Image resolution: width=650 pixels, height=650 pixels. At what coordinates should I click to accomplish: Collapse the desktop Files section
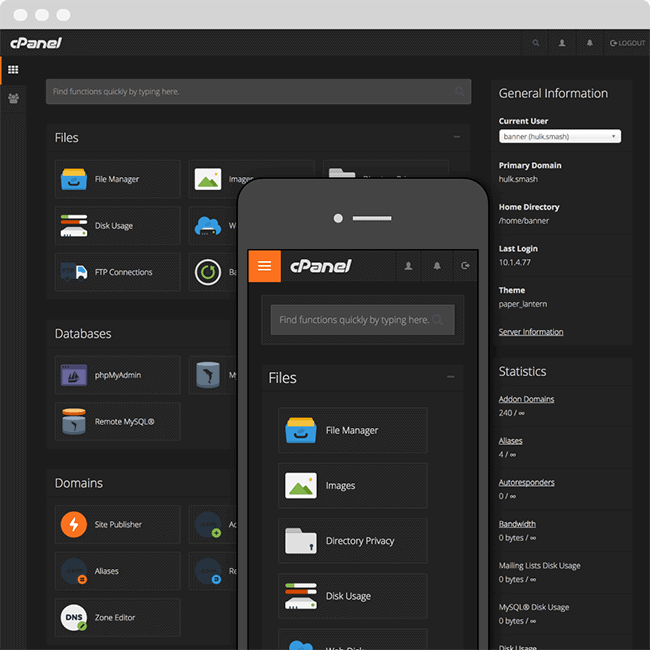(x=456, y=137)
